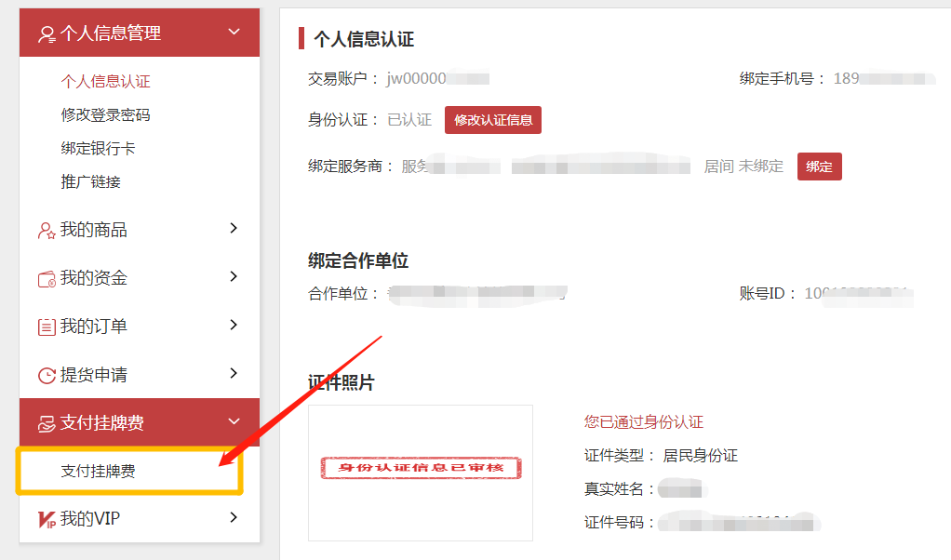Click the 我的订单 list icon
This screenshot has height=560, width=951.
click(47, 327)
